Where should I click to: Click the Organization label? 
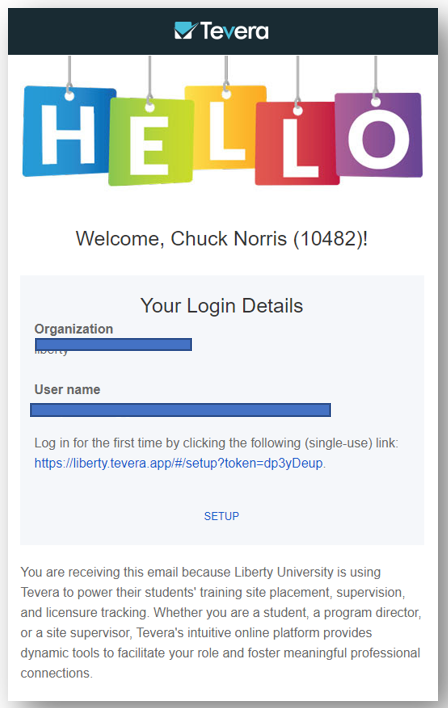74,329
